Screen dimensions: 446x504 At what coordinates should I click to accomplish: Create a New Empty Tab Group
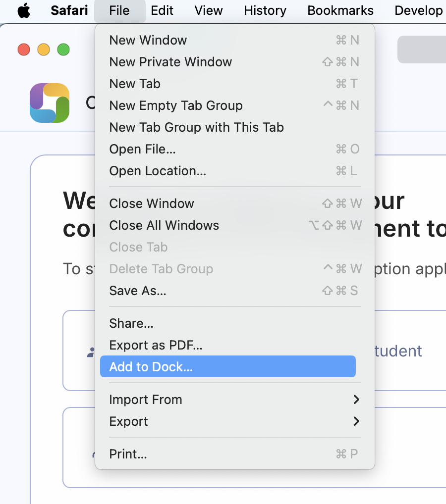click(x=176, y=105)
